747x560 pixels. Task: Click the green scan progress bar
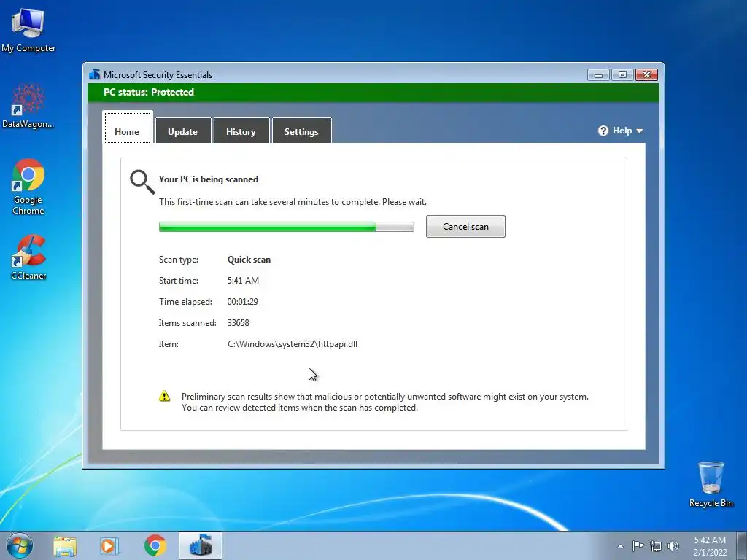[x=286, y=227]
